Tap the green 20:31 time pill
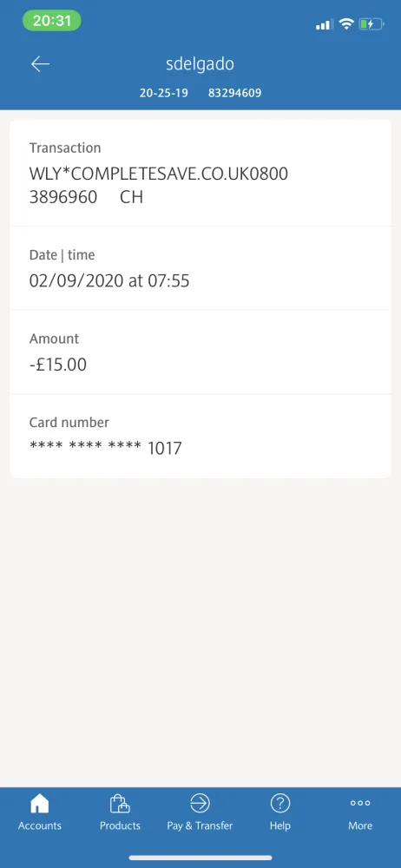This screenshot has height=868, width=401. coord(51,21)
